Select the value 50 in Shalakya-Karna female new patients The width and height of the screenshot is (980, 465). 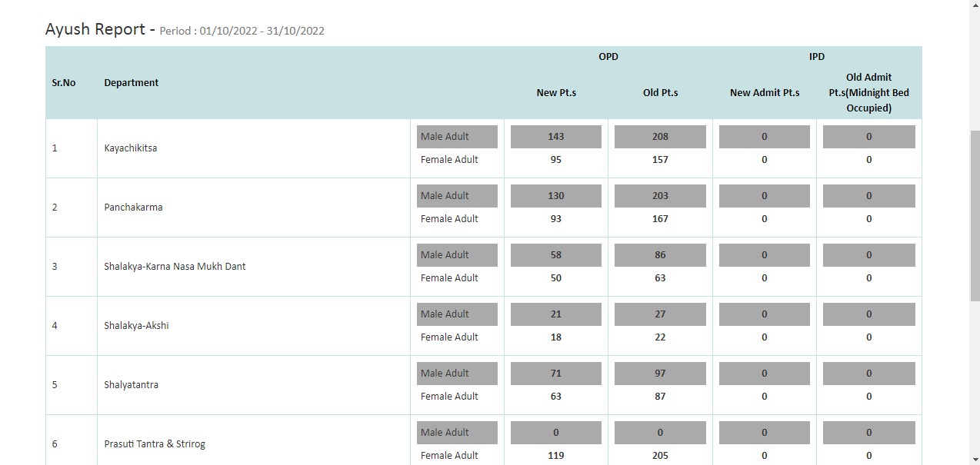click(556, 278)
